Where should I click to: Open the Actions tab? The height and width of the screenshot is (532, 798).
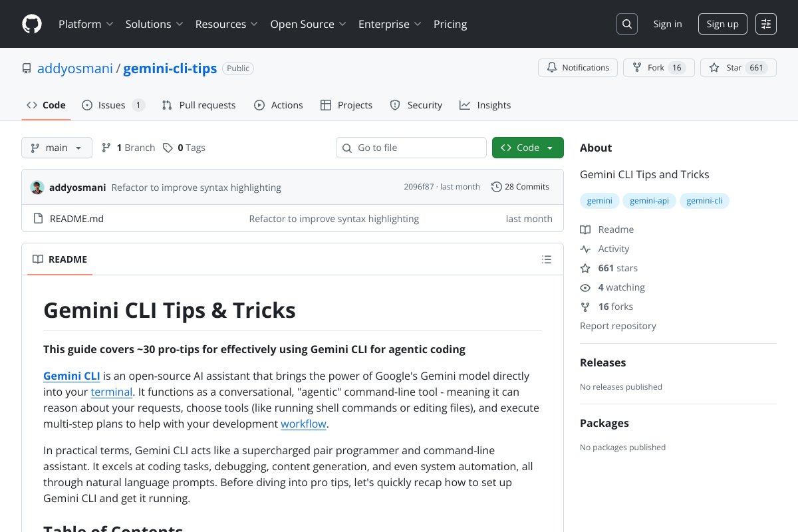point(278,105)
